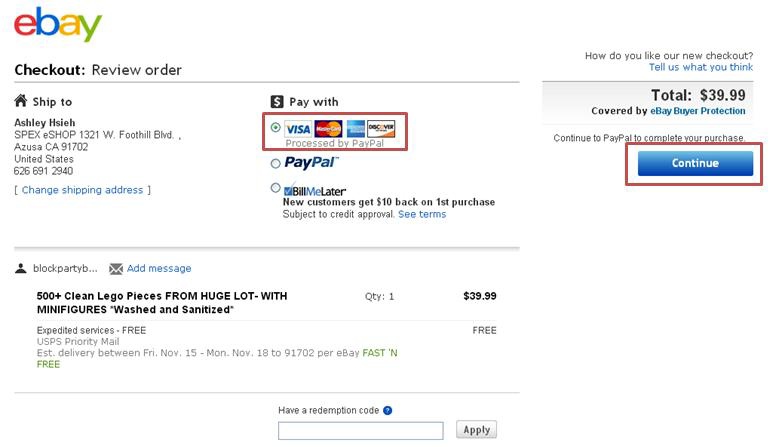Viewport: 769px width, 447px height.
Task: Click the eBay logo
Action: (x=58, y=24)
